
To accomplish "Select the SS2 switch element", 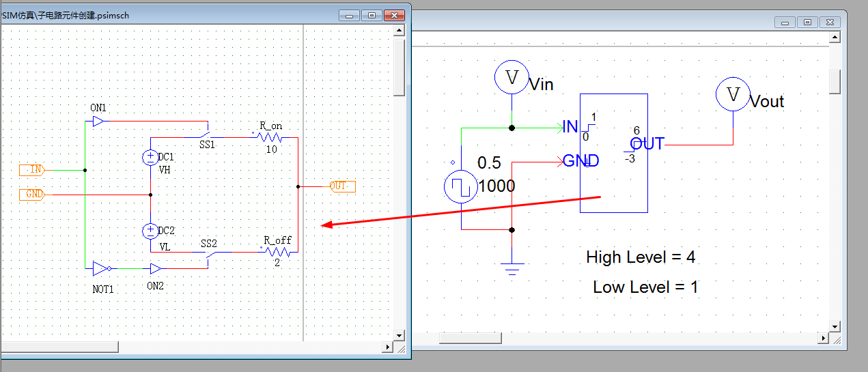I will click(x=207, y=257).
